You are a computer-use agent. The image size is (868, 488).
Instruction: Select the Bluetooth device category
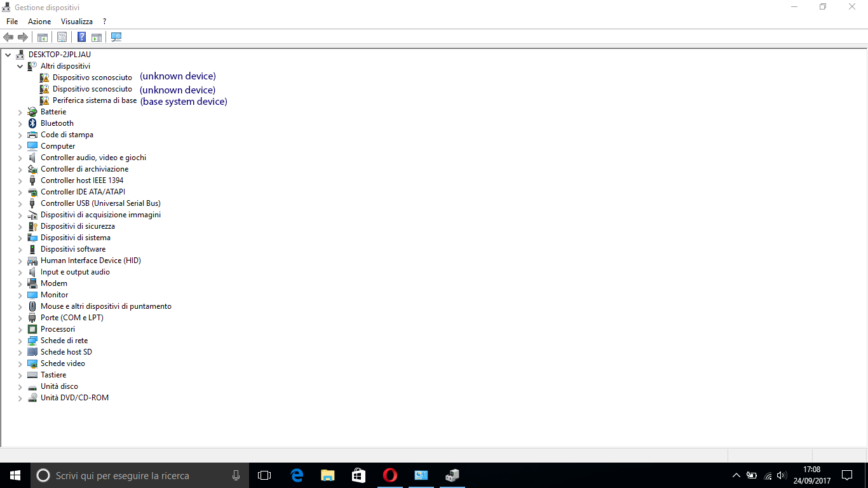point(57,123)
